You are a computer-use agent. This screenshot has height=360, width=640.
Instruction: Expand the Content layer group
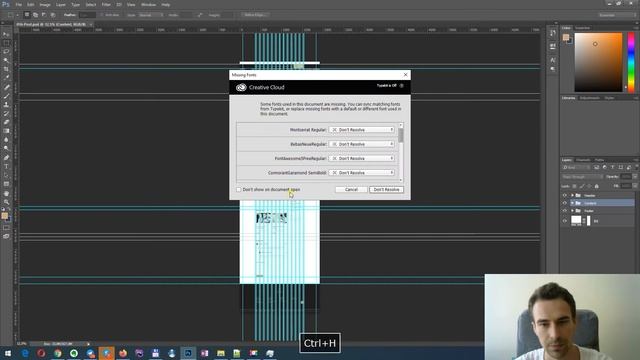572,203
